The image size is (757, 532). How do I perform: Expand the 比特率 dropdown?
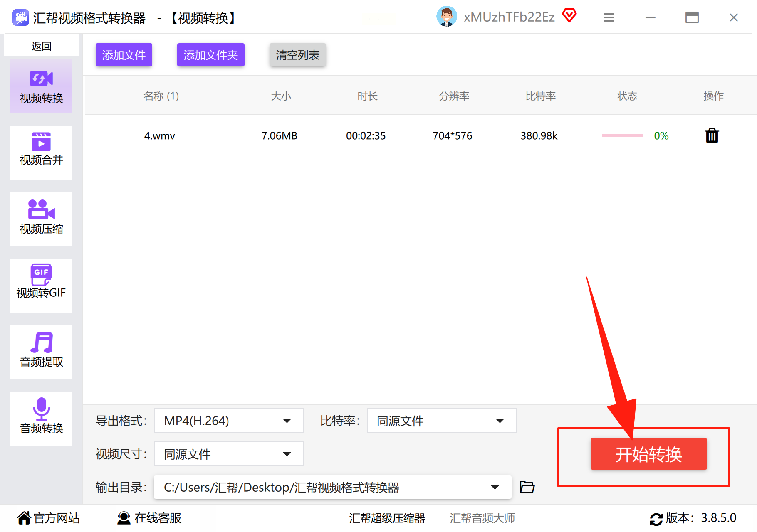441,421
